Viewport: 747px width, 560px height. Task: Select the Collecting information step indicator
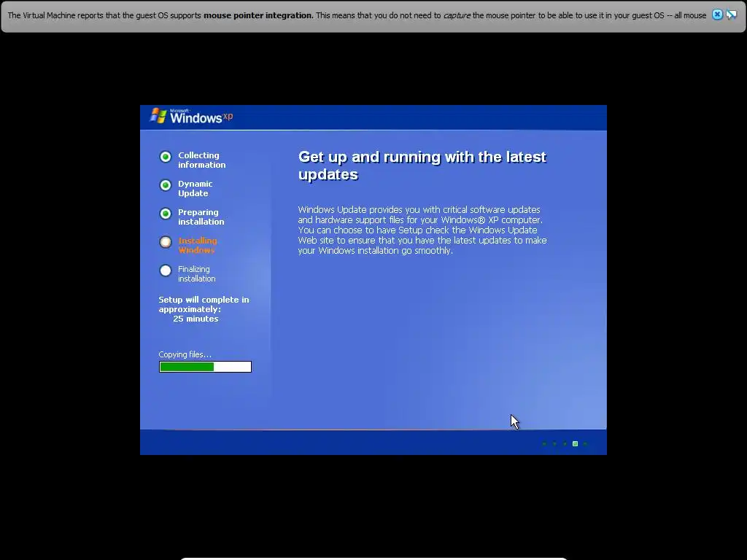pyautogui.click(x=166, y=157)
